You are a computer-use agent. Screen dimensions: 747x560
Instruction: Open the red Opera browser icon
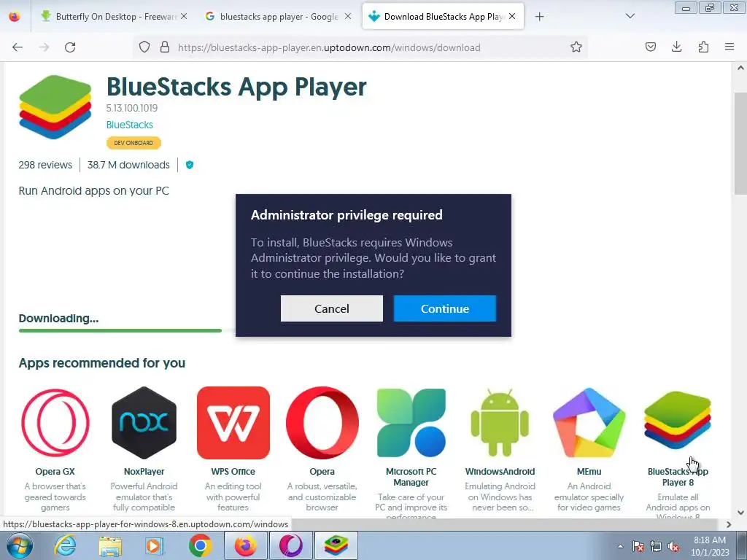tap(322, 423)
